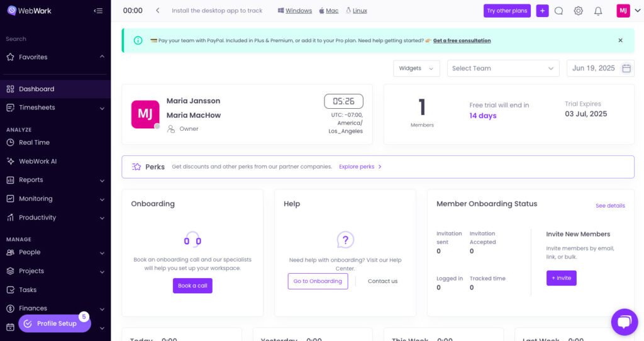Dismiss the PayPal banner with X
Image resolution: width=644 pixels, height=341 pixels.
coord(620,40)
